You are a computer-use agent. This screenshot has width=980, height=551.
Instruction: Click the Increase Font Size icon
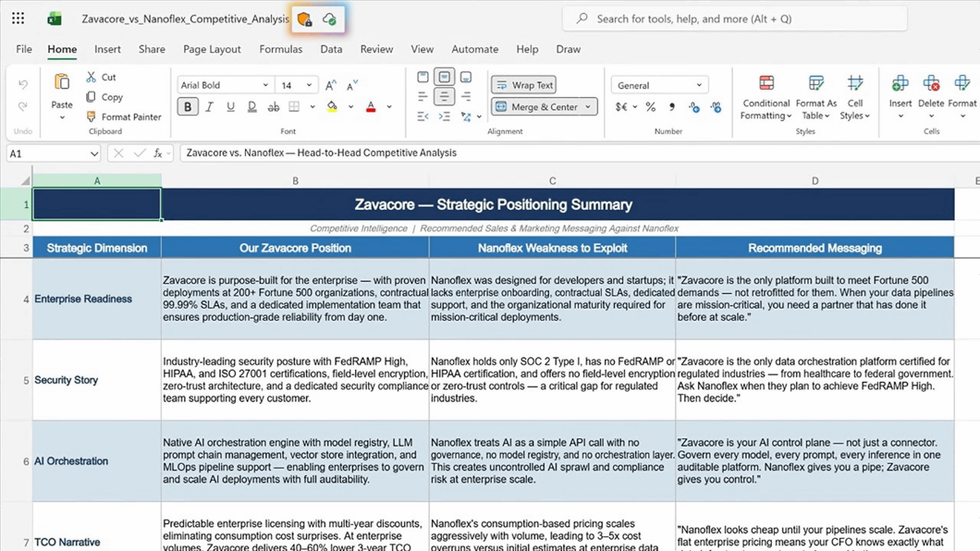[x=331, y=85]
